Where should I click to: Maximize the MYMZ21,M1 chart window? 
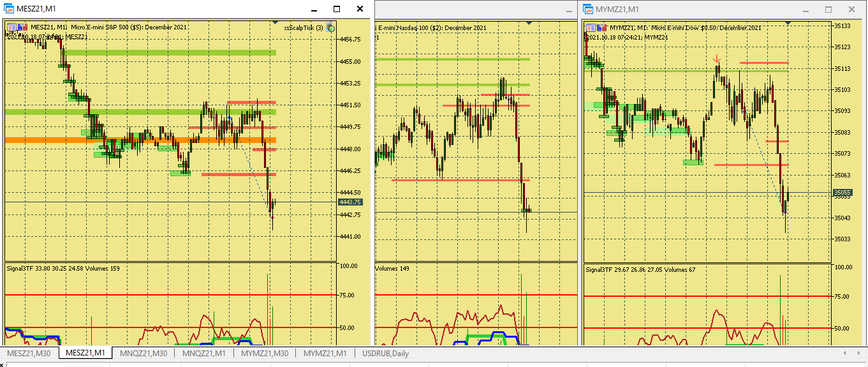828,10
